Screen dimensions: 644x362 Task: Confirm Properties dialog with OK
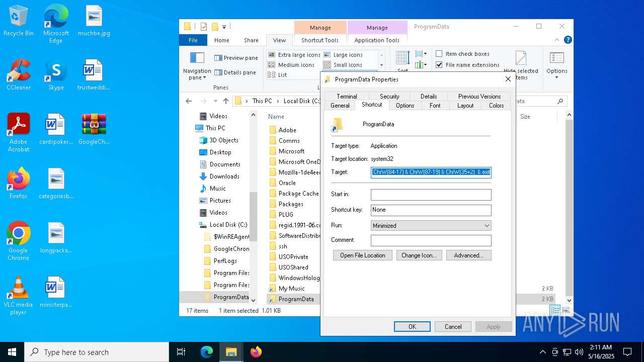[x=412, y=327]
